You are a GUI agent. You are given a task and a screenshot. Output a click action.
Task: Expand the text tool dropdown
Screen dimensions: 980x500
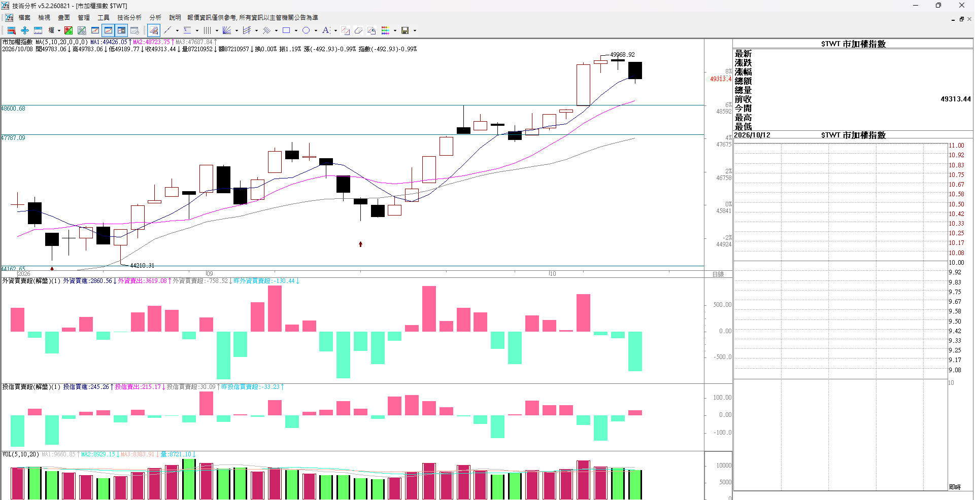(335, 30)
